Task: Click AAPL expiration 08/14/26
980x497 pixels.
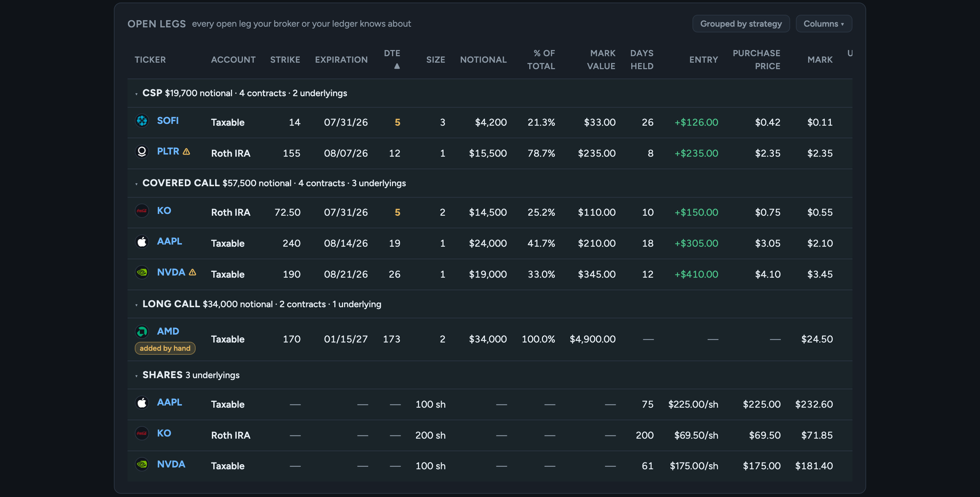Action: click(346, 243)
